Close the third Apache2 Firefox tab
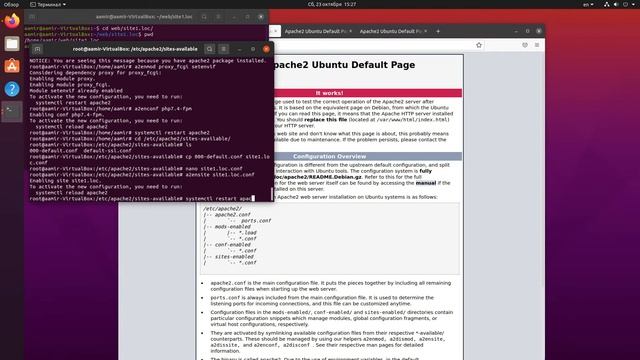This screenshot has height=360, width=640. click(426, 31)
